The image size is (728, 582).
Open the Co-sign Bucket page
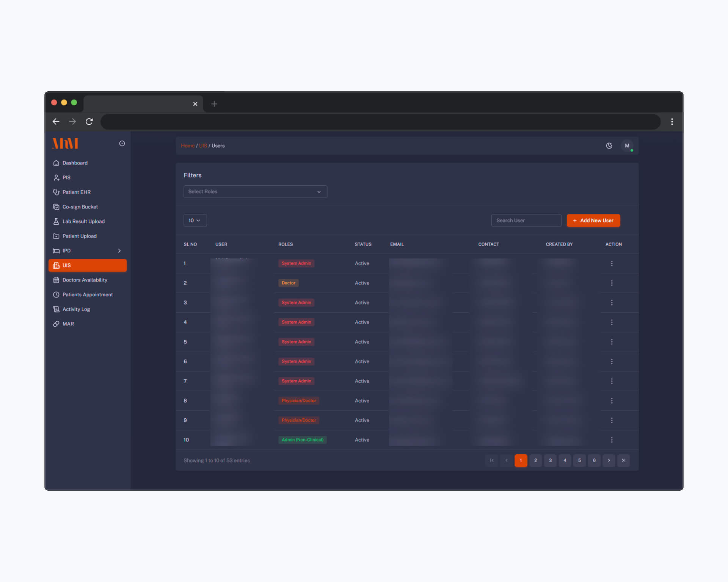pos(80,207)
